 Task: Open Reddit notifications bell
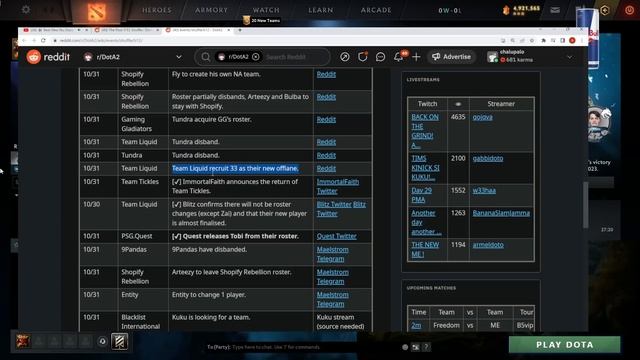[x=398, y=57]
